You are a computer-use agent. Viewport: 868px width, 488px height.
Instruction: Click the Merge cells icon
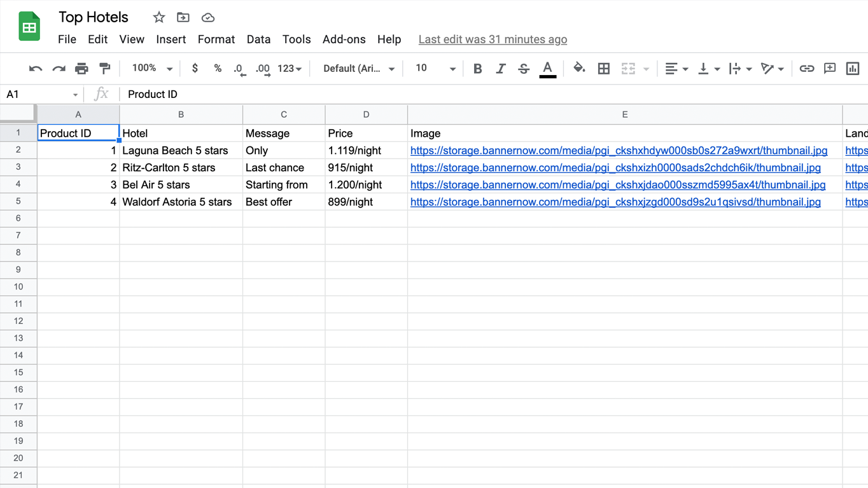628,69
